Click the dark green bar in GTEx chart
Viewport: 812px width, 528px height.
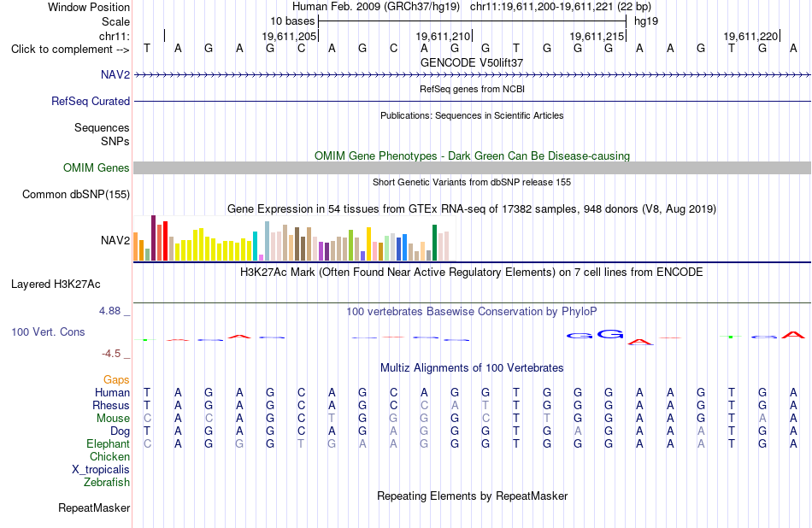(x=434, y=243)
